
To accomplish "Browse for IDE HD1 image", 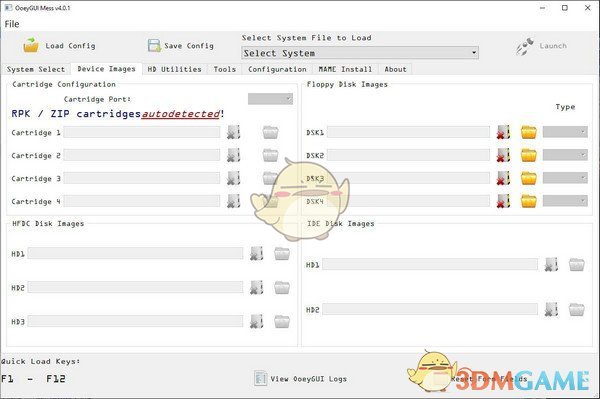I will 577,264.
